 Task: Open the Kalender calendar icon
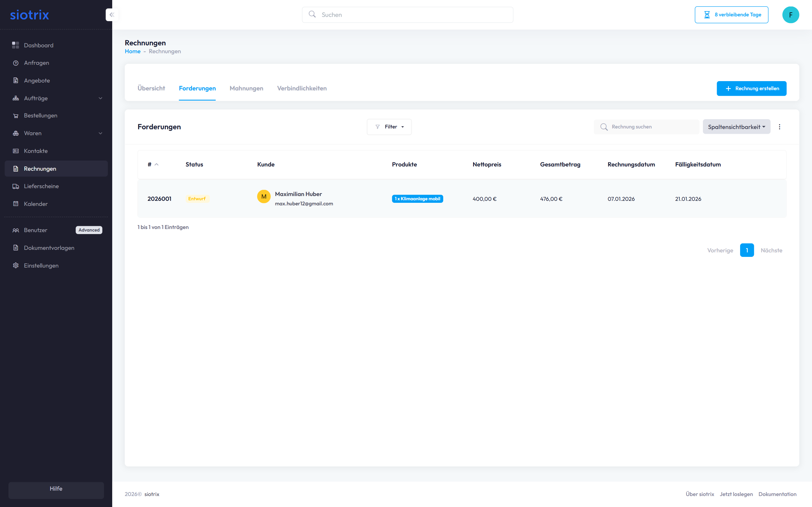pyautogui.click(x=16, y=204)
